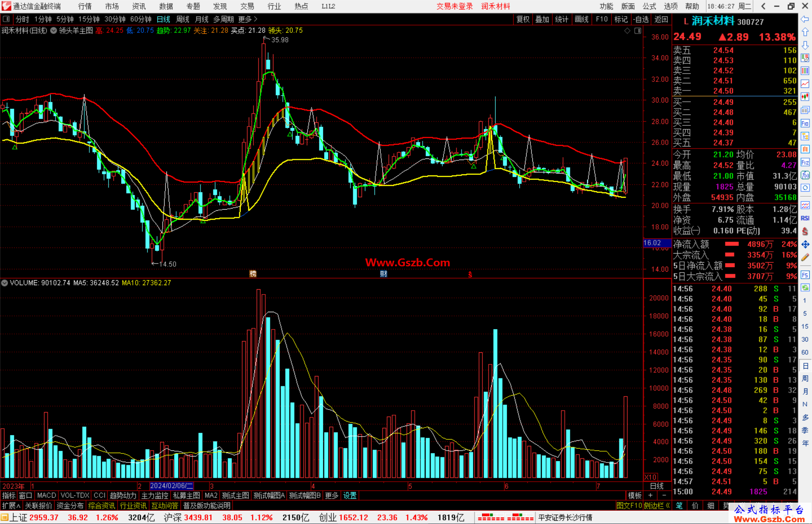The height and width of the screenshot is (524, 812).
Task: Open the 行情 menu
Action: (85, 6)
